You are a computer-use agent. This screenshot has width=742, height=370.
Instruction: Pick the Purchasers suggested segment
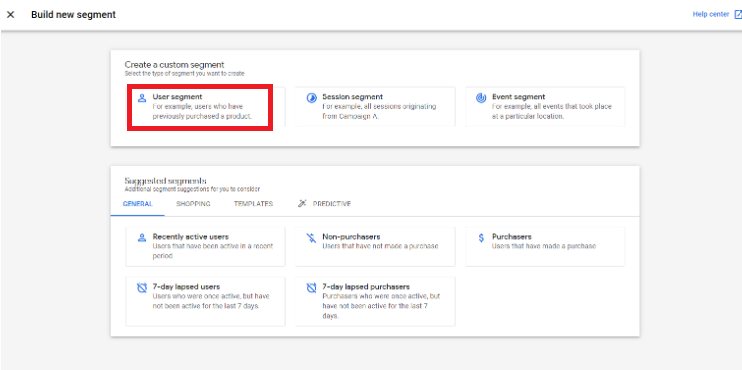(545, 247)
